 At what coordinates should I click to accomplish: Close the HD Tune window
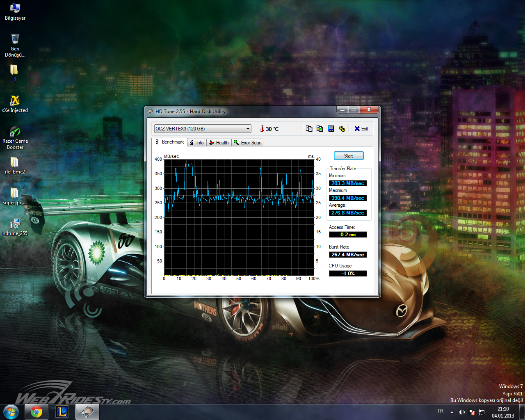pos(369,110)
